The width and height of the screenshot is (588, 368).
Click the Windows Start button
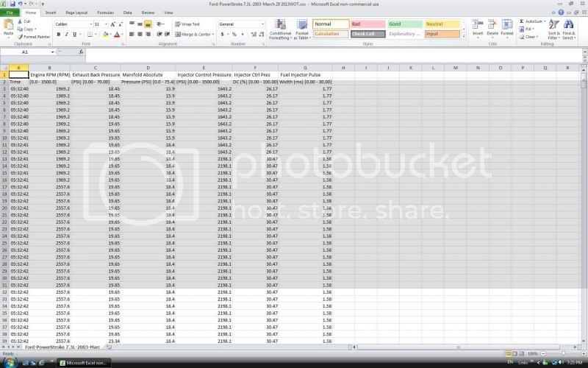coord(9,363)
